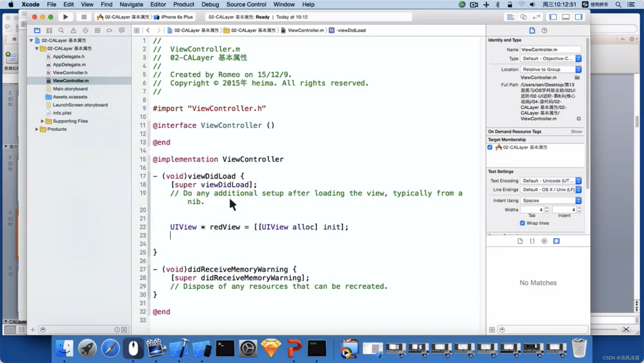Run the project with the Play button
The image size is (644, 363).
(65, 17)
